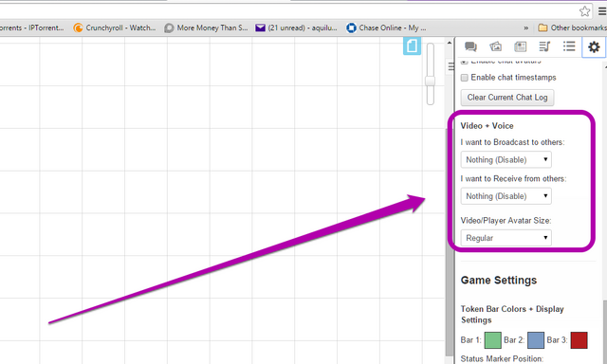Open the Crunchyroll bookmark
Screen dimensions: 607x364
114,27
